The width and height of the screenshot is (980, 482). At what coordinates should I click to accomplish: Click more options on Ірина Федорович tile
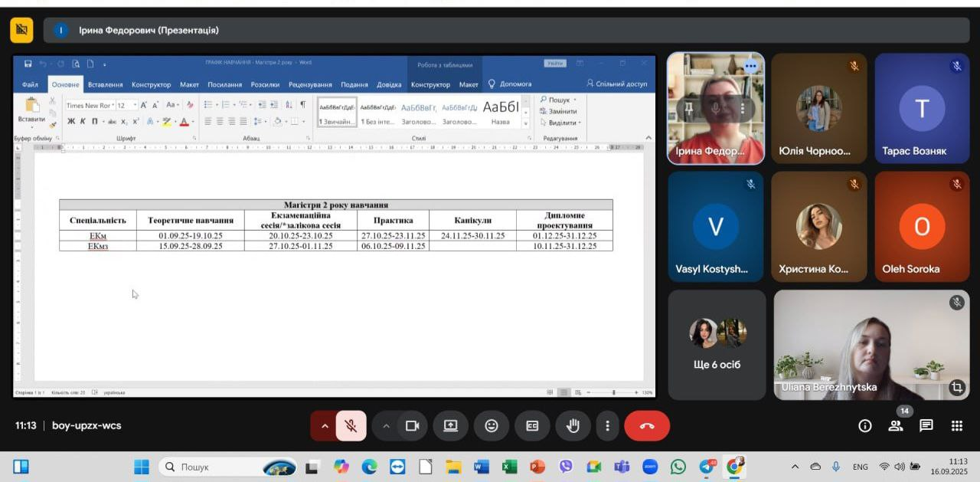[x=750, y=67]
